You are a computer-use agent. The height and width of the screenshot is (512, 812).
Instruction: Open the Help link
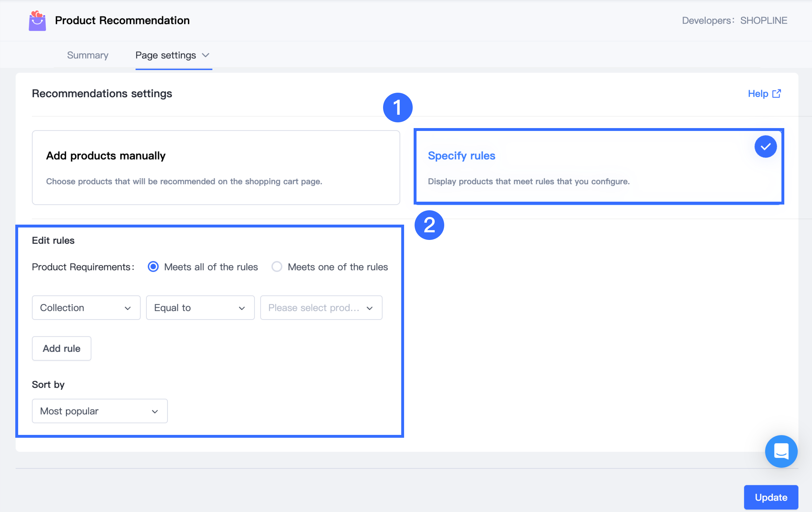(x=765, y=93)
